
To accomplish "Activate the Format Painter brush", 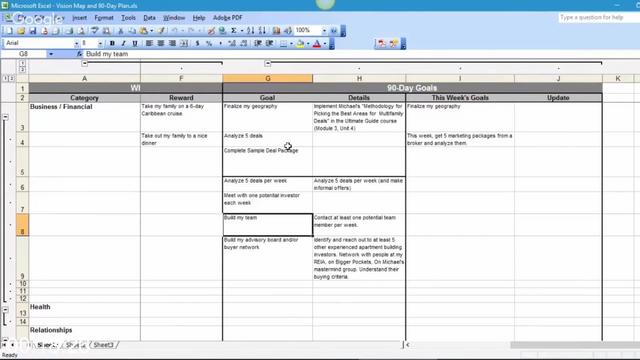I will (x=161, y=31).
